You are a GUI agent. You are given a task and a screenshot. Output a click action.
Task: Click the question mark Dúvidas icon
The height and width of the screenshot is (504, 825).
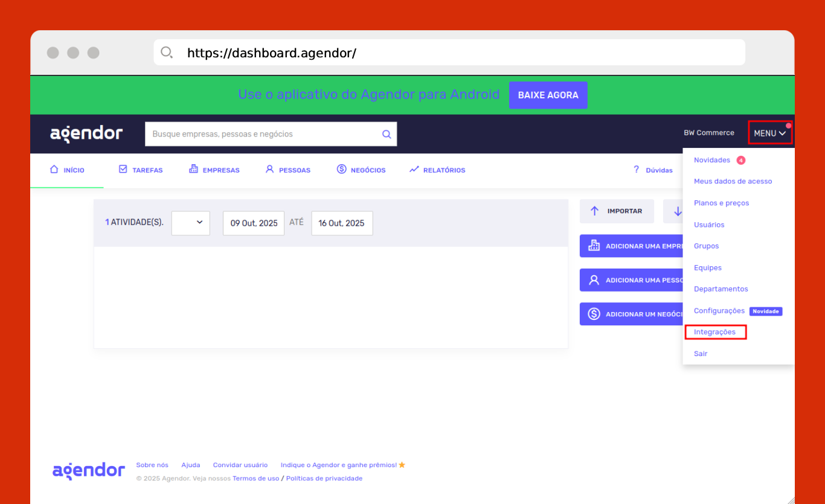pyautogui.click(x=636, y=170)
